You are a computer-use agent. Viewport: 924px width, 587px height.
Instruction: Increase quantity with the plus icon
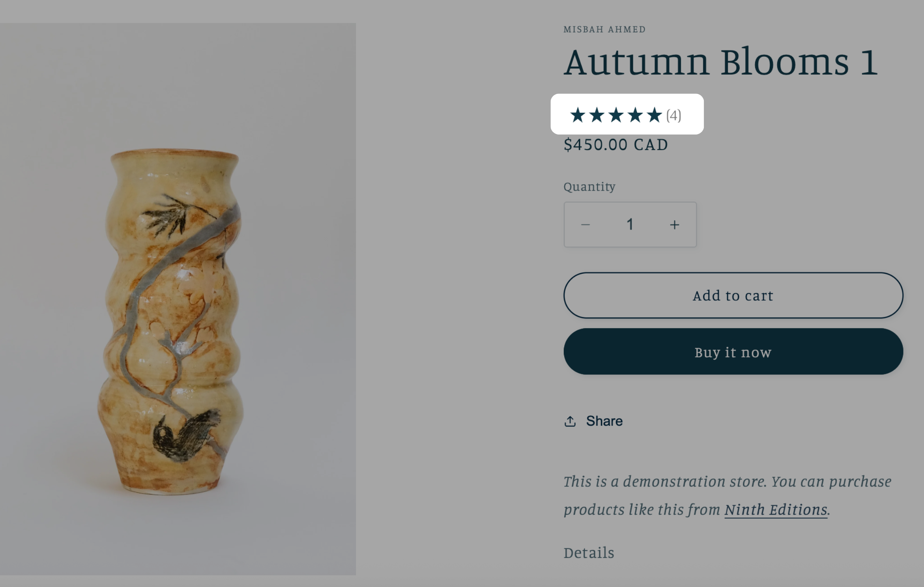[675, 224]
